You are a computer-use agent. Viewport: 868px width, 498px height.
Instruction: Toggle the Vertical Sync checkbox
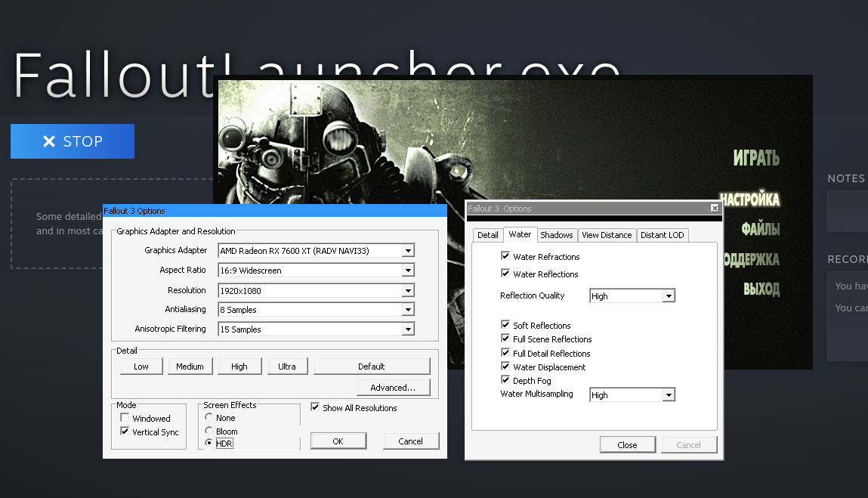pyautogui.click(x=125, y=431)
